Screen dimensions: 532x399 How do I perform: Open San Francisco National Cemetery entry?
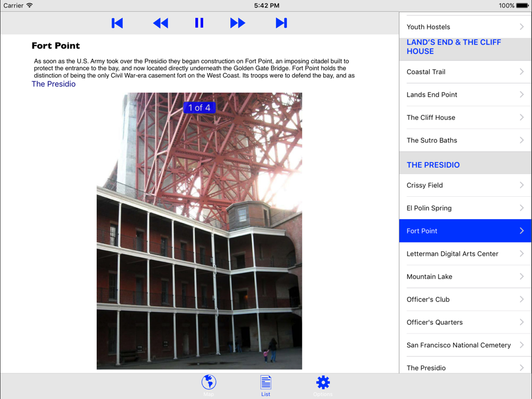(x=465, y=345)
